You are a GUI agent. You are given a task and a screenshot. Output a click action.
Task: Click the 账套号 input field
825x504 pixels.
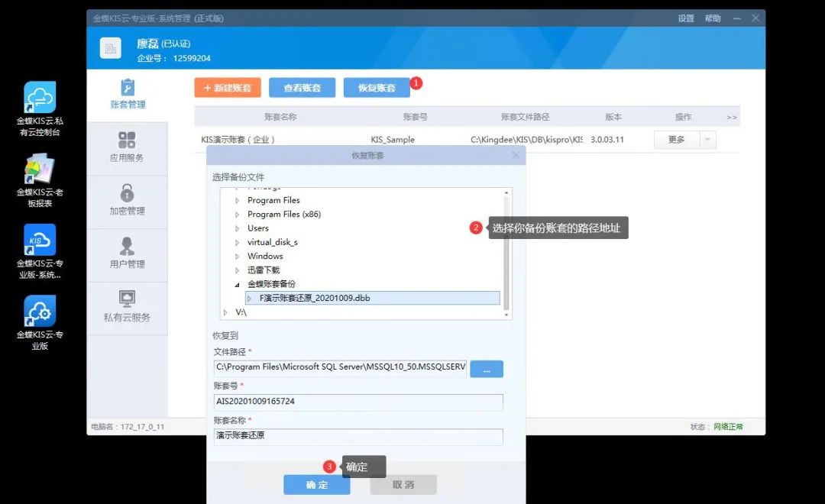point(358,402)
